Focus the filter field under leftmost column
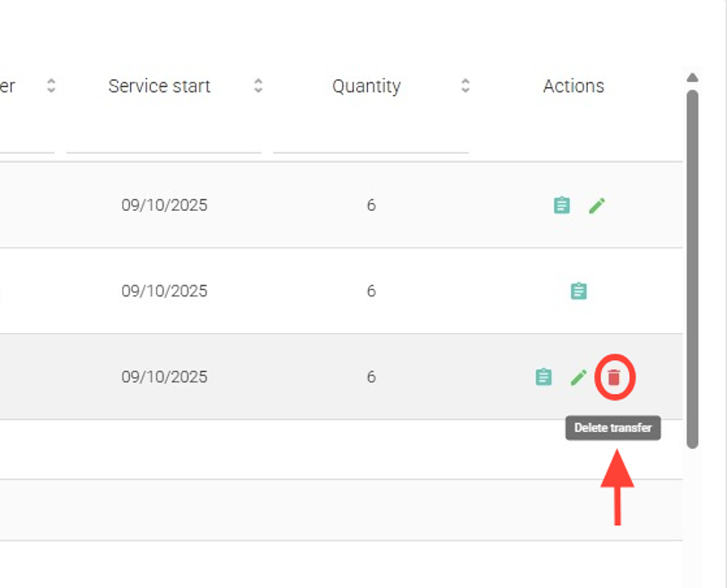Viewport: 727px width, 588px height. tap(27, 139)
